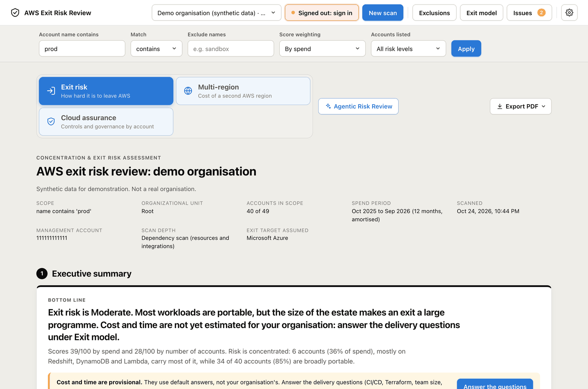Focus the Account name contains field
Image resolution: width=588 pixels, height=389 pixels.
82,49
